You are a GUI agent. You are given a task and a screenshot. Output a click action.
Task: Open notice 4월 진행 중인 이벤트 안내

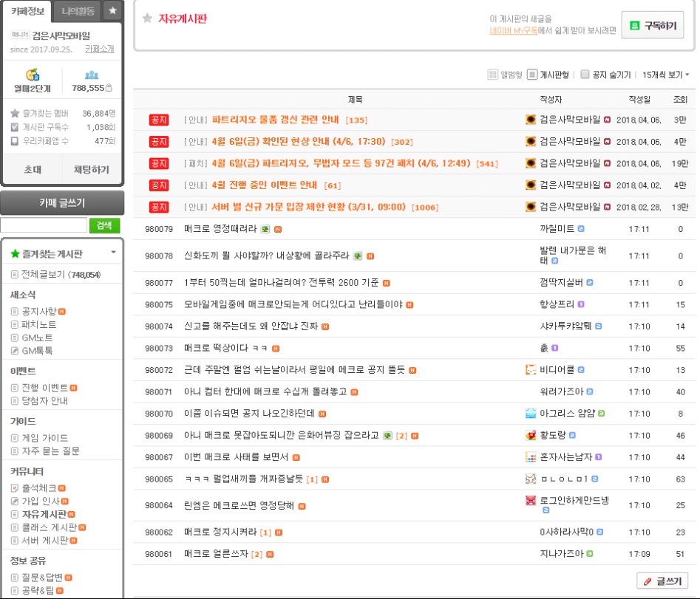click(x=264, y=185)
